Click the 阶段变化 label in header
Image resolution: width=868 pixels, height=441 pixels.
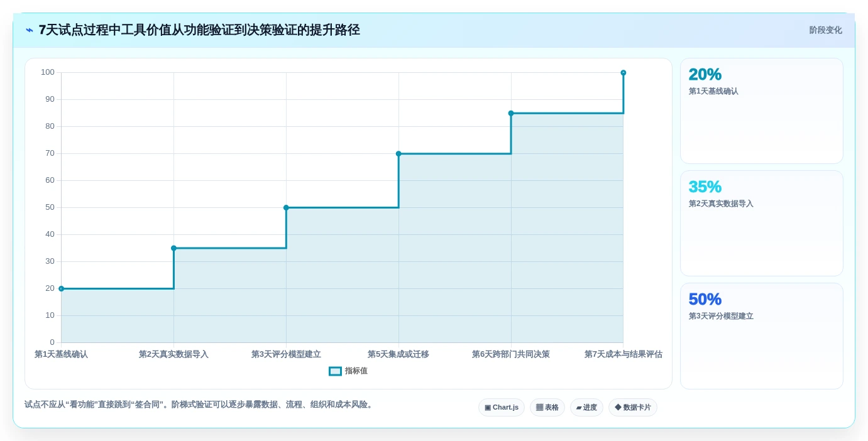point(825,30)
